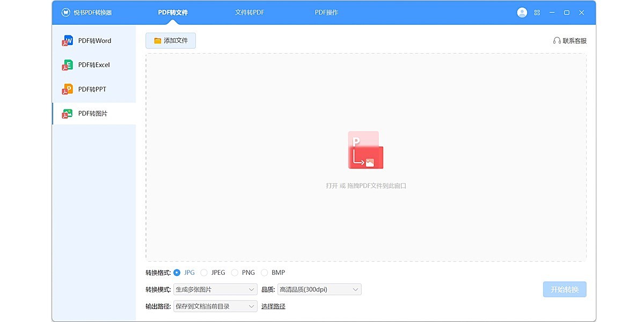Click the 添加文件 button
The width and height of the screenshot is (644, 322).
[x=170, y=40]
